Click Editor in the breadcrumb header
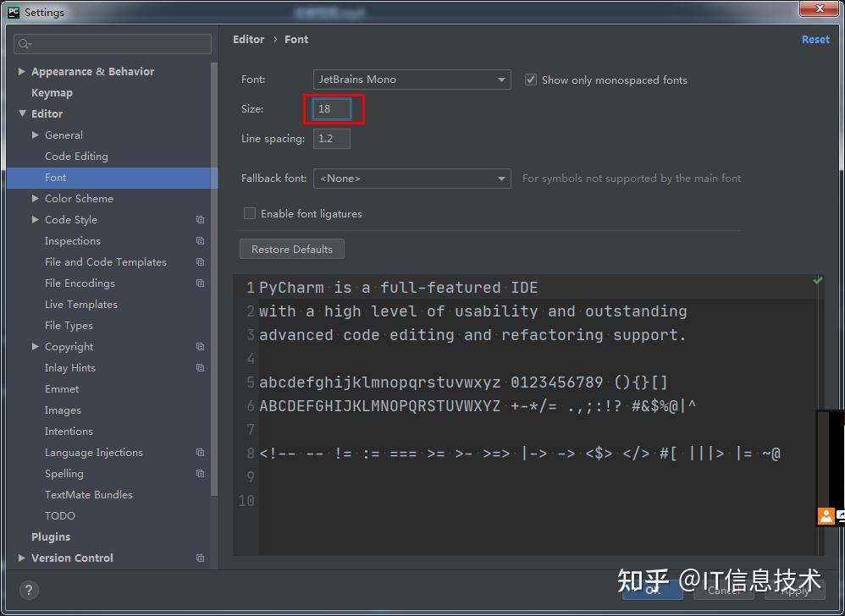This screenshot has height=616, width=845. click(x=248, y=39)
